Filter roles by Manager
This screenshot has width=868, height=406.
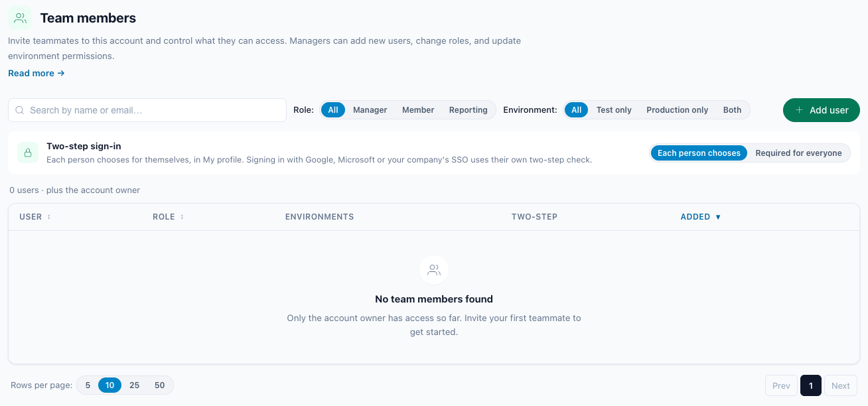370,110
